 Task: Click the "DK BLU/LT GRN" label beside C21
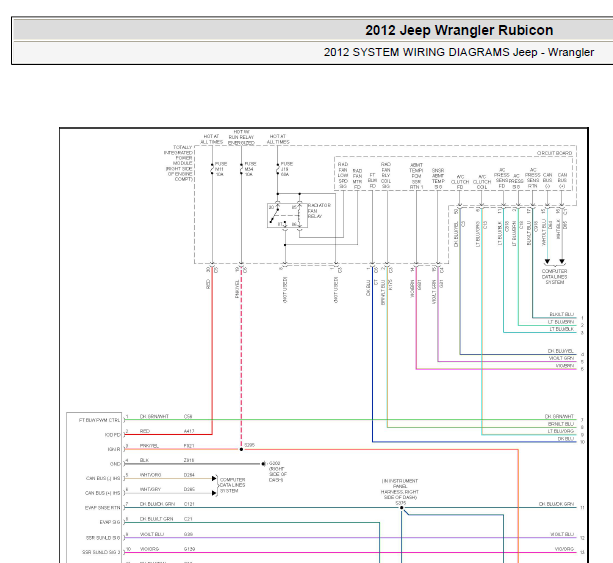click(x=156, y=519)
